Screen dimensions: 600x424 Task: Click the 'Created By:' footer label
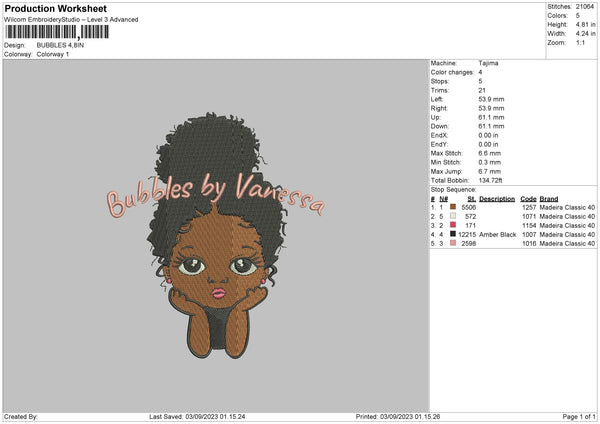coord(21,416)
